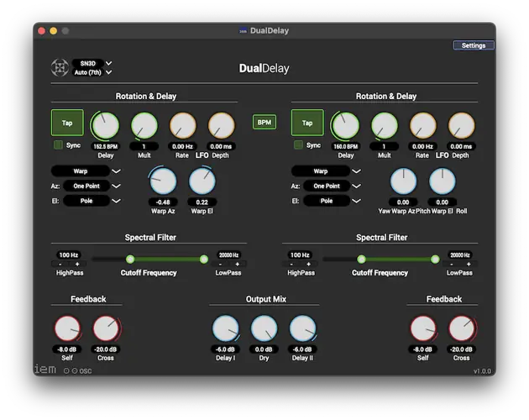Enable the right Sync checkbox
The image size is (529, 420).
coord(299,145)
